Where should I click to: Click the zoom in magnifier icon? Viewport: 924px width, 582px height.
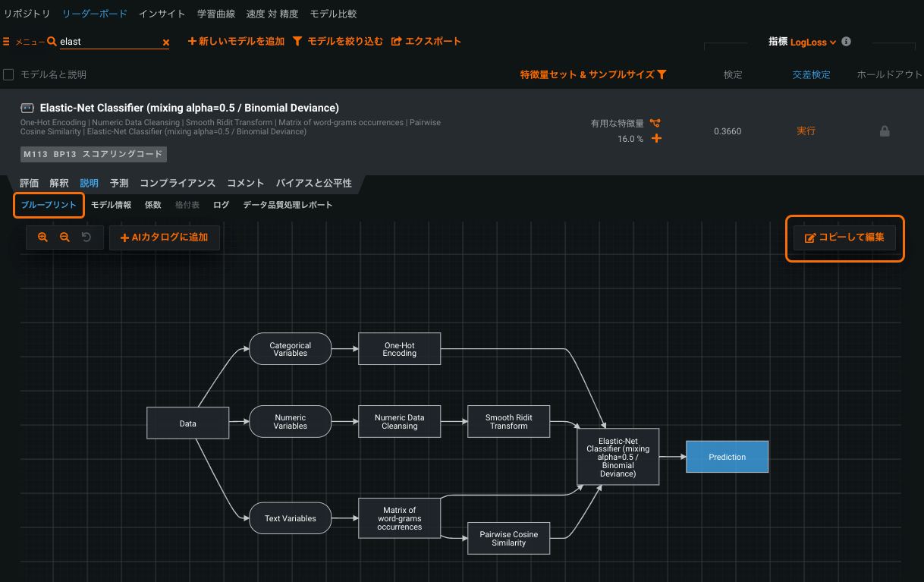[42, 238]
